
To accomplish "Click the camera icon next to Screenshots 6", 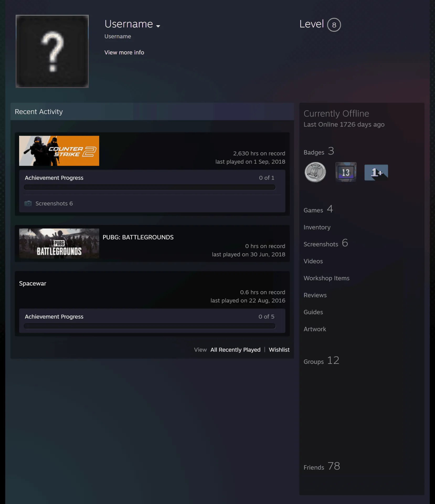I will (x=28, y=203).
